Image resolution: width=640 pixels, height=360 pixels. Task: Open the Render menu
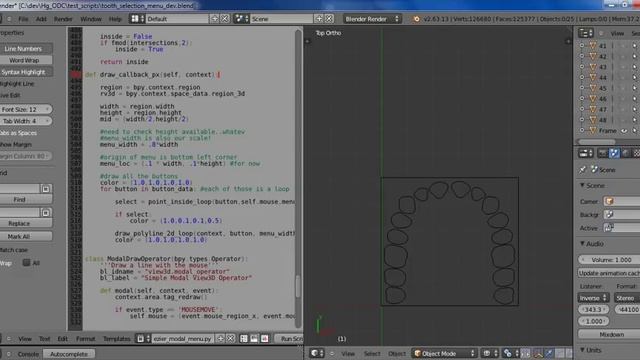63,19
